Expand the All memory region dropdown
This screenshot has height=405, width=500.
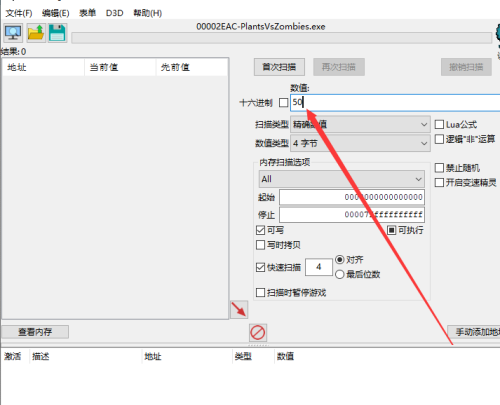342,179
